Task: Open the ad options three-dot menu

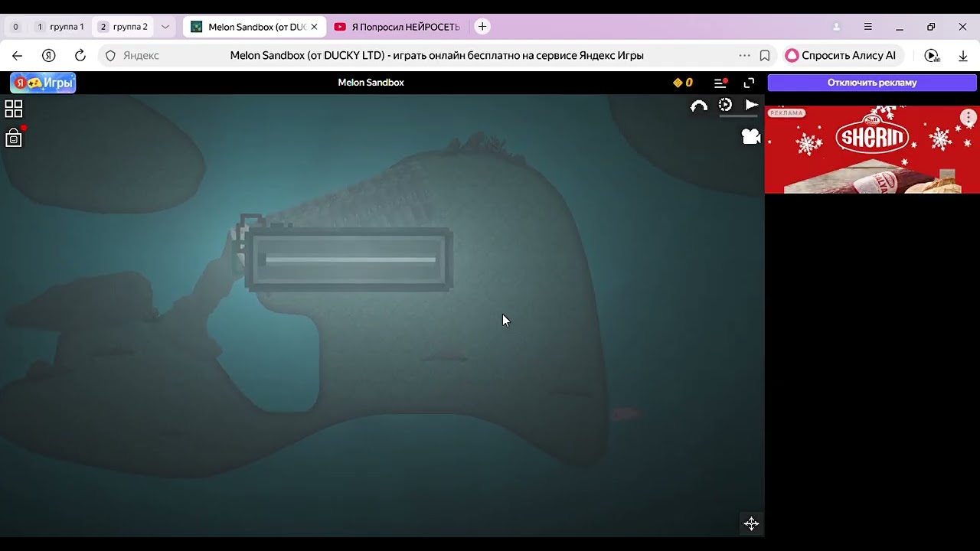Action: (x=969, y=117)
